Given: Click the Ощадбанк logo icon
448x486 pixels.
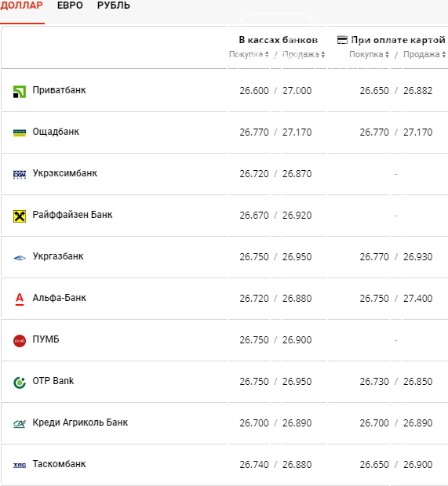Looking at the screenshot, I should point(20,133).
